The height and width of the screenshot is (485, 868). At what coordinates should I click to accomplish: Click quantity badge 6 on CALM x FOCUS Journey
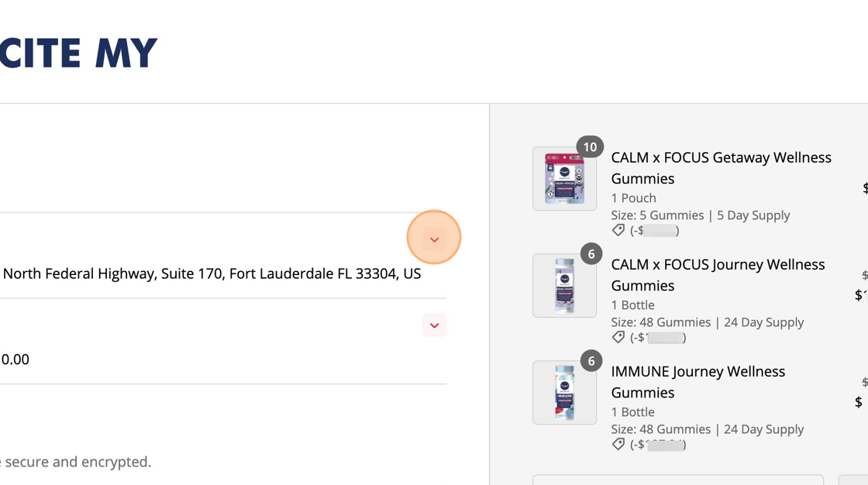pyautogui.click(x=591, y=254)
